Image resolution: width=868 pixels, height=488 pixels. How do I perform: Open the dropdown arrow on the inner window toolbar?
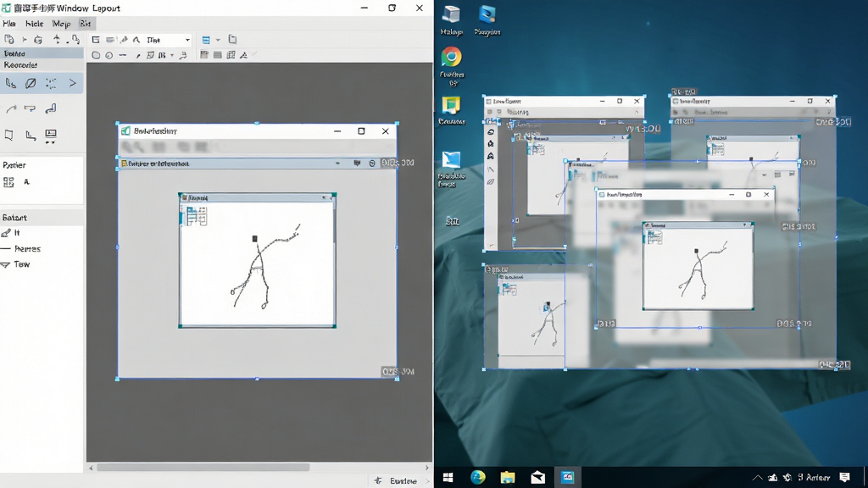[337, 164]
